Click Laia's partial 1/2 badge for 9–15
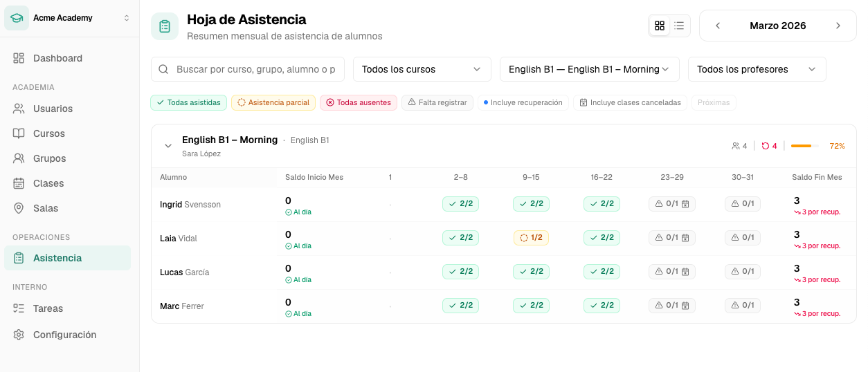Viewport: 868px width, 372px height. (x=531, y=238)
